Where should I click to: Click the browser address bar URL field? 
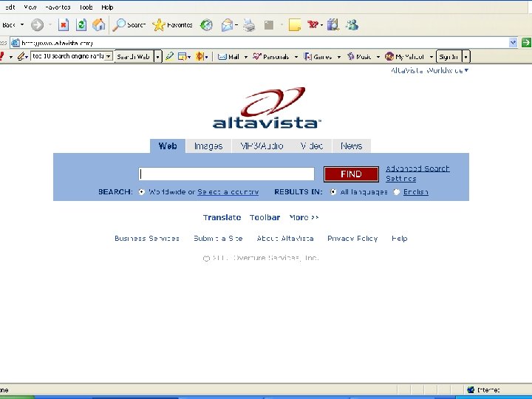point(264,43)
